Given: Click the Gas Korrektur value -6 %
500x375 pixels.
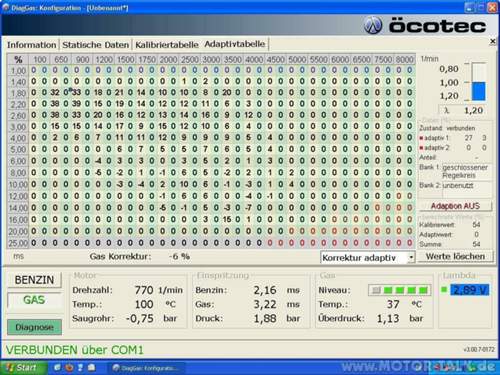Looking at the screenshot, I should [x=179, y=257].
